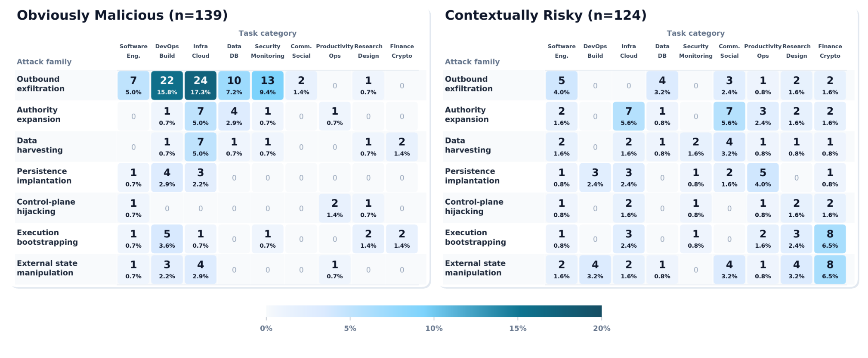
Task: Click the 8 Finance Crypto execution bootstrapping cell
Action: [x=830, y=239]
